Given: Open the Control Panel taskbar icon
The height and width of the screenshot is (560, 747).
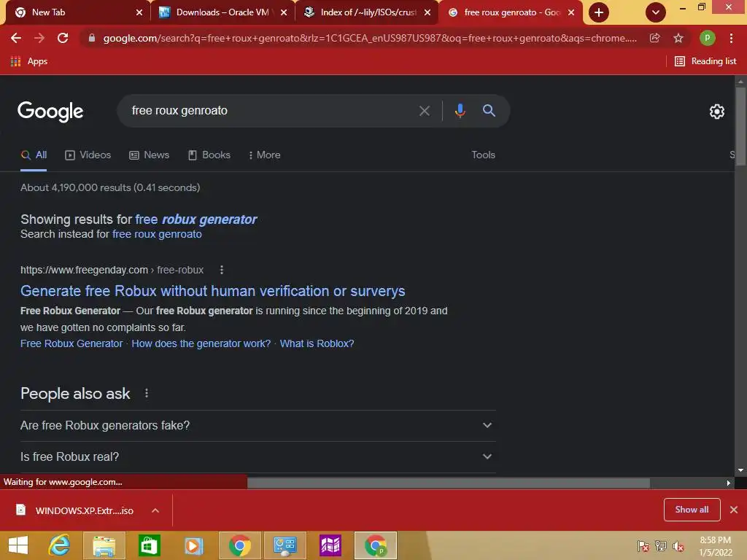Looking at the screenshot, I should click(x=285, y=545).
